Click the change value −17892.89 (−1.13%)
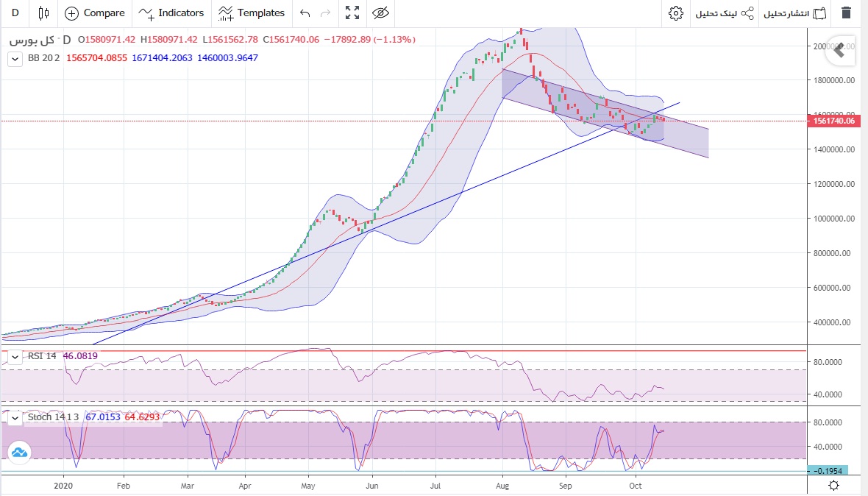Image resolution: width=868 pixels, height=496 pixels. (x=370, y=39)
